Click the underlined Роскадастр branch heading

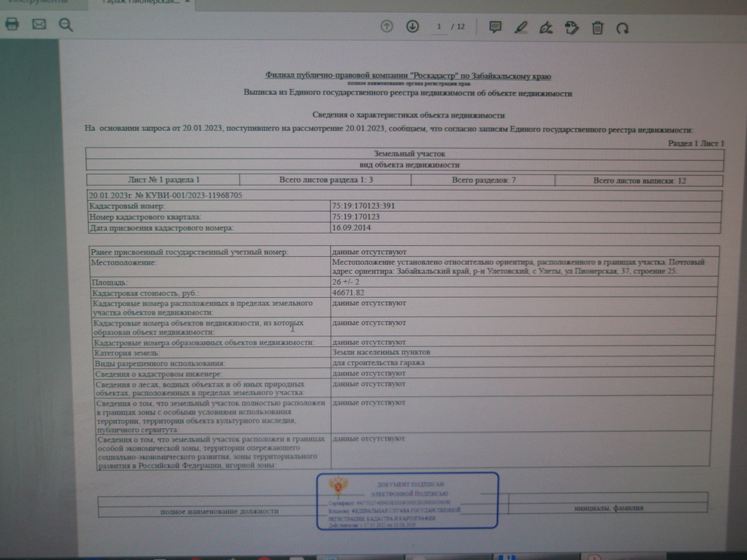click(x=407, y=76)
